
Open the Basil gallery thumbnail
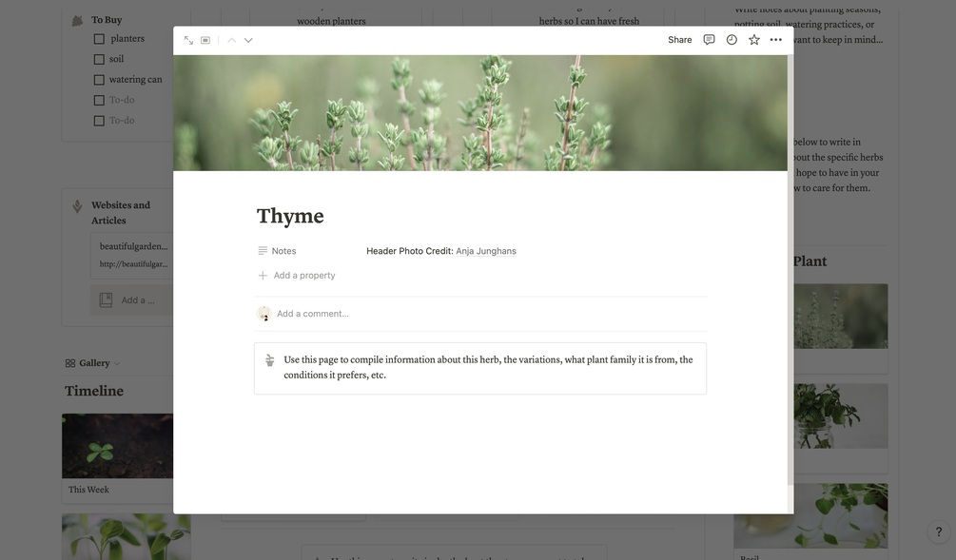(810, 516)
